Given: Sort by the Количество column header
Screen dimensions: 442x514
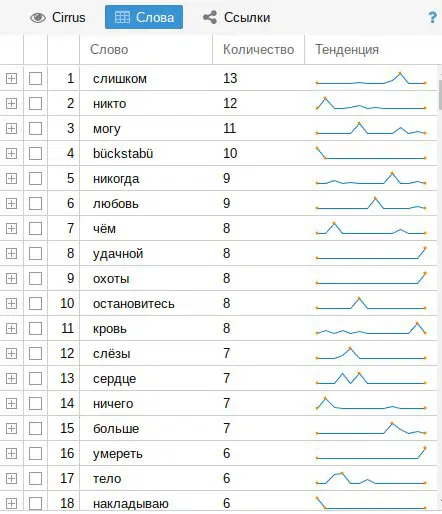Looking at the screenshot, I should (x=258, y=49).
